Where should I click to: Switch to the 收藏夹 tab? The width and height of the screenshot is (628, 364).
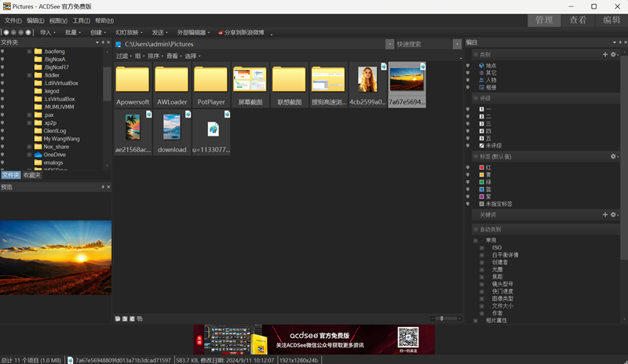(x=32, y=175)
